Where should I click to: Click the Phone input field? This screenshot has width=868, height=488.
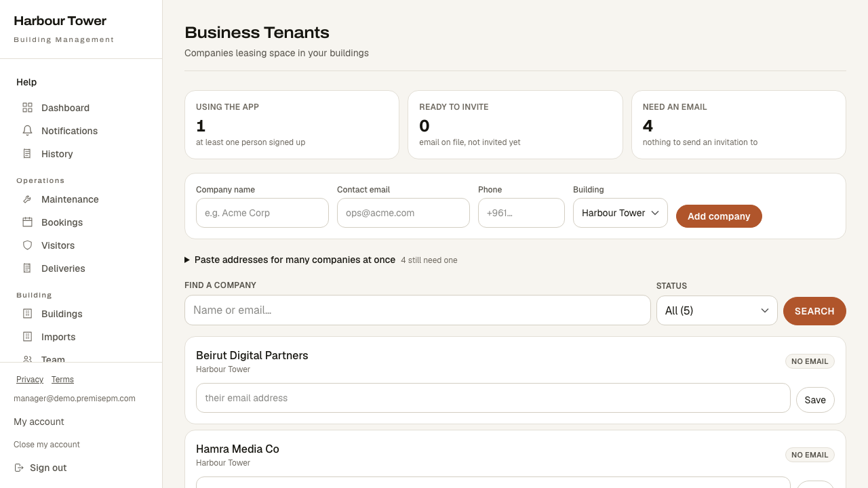click(521, 213)
